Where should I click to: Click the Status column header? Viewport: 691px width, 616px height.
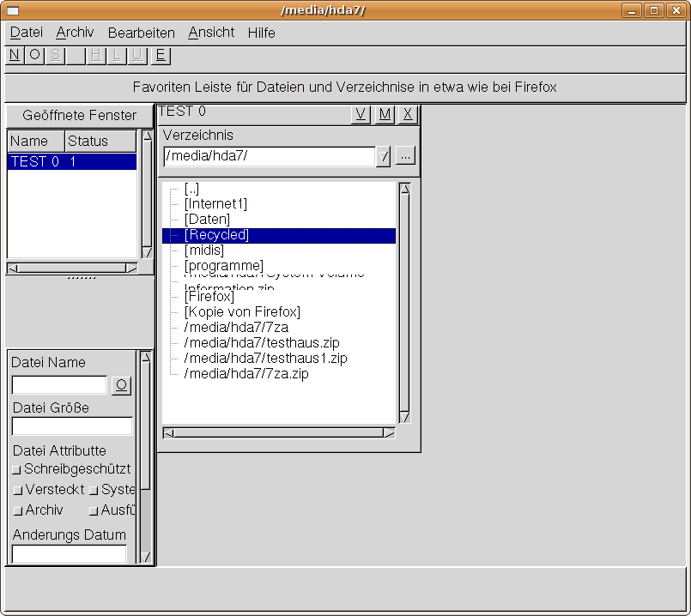[x=100, y=142]
